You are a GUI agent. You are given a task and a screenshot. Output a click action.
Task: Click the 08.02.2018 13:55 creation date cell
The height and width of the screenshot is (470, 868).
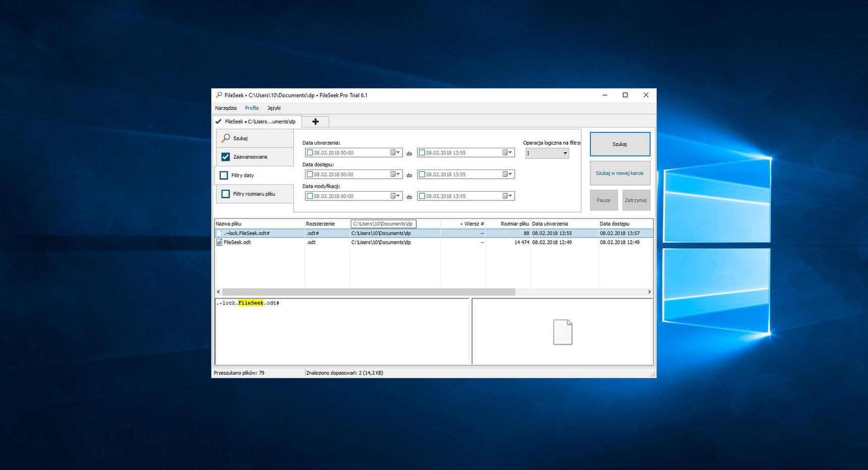click(552, 233)
